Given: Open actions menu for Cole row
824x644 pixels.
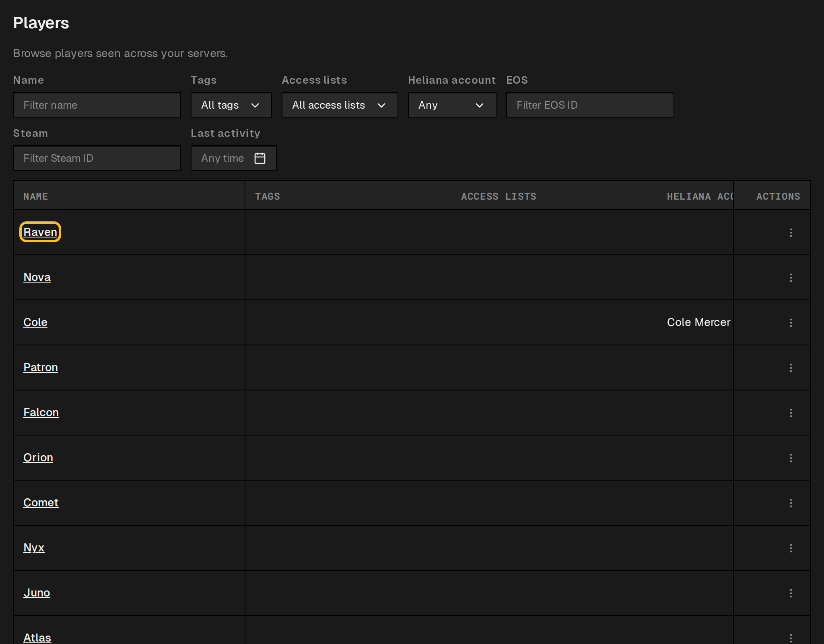Looking at the screenshot, I should pos(791,323).
